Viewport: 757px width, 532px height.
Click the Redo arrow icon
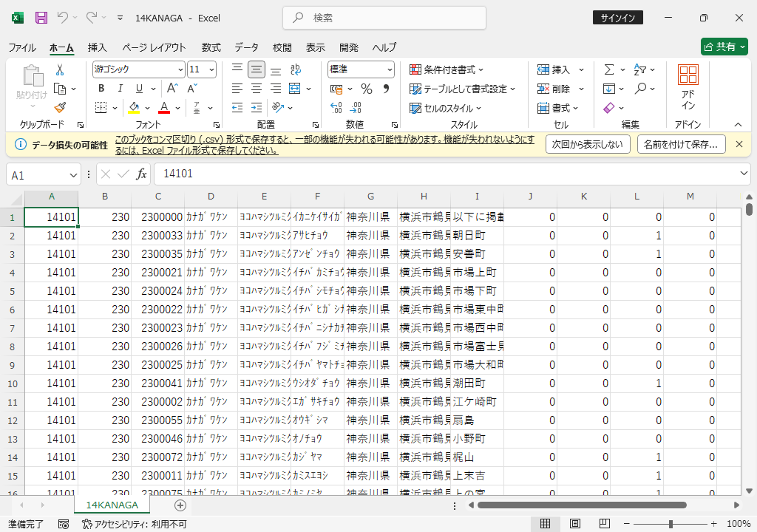91,18
